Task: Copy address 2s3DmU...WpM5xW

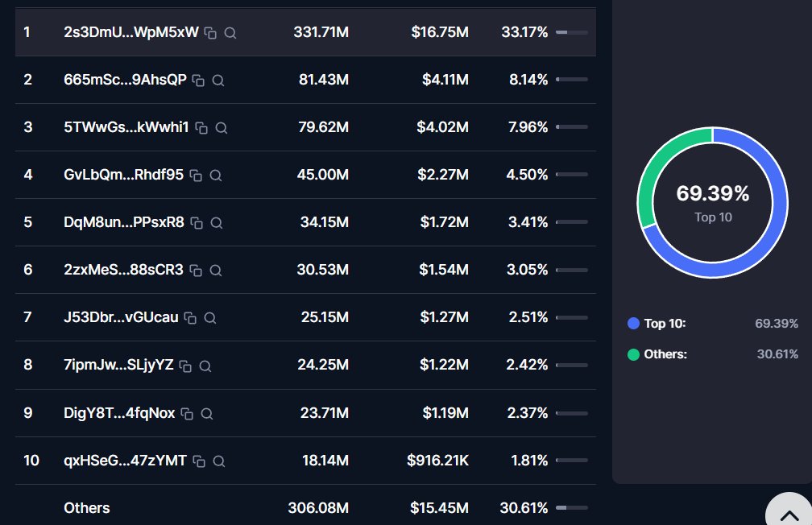Action: point(210,33)
